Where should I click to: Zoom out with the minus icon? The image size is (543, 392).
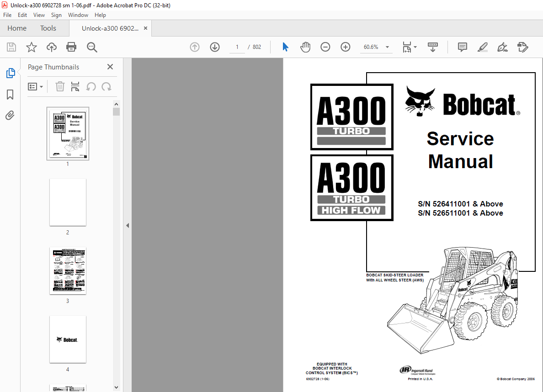coord(325,47)
